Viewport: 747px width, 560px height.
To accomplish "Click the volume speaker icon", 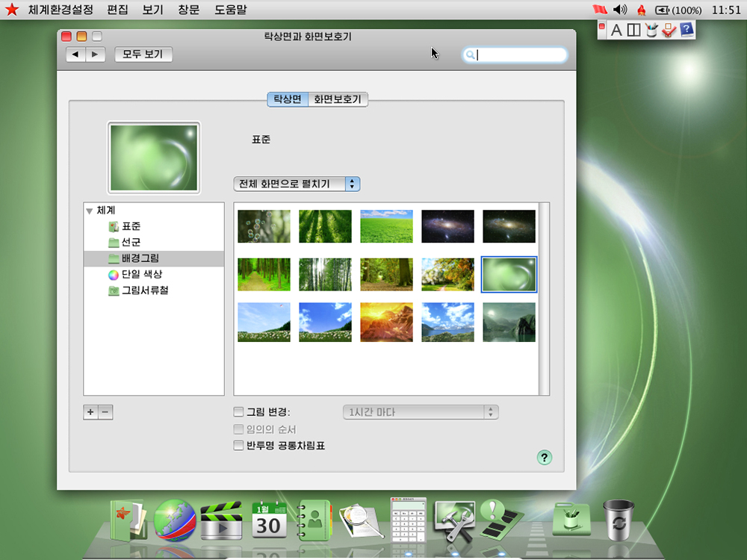I will tap(620, 10).
